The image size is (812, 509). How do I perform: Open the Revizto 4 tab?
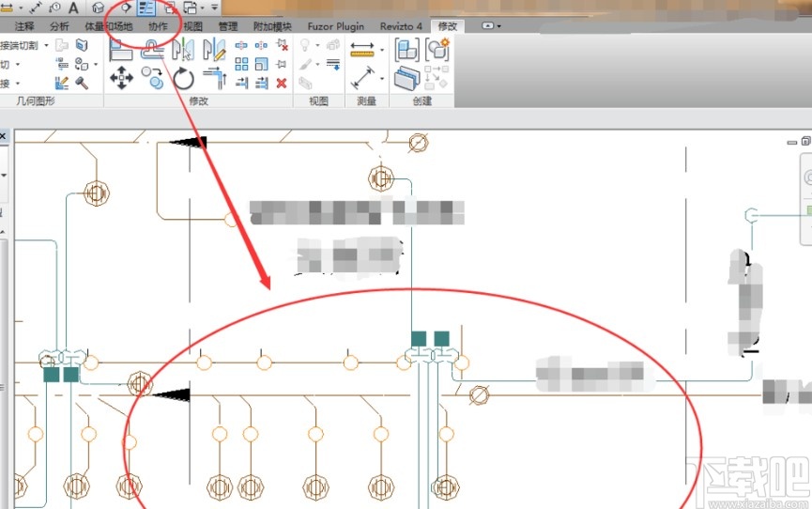[401, 26]
